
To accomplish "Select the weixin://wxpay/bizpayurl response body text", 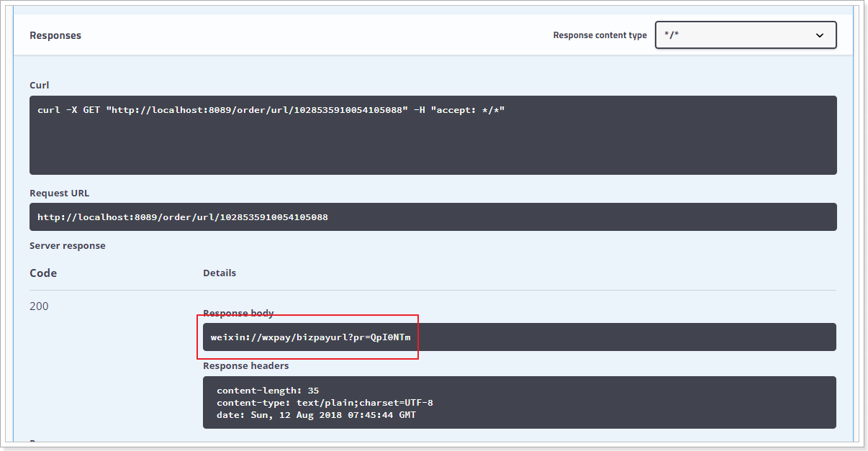I will (311, 337).
